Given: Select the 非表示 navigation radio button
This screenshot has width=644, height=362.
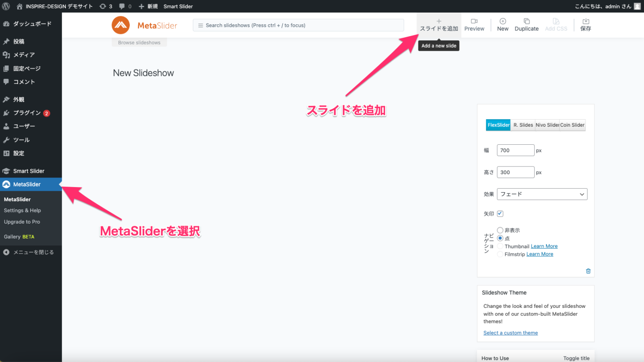Looking at the screenshot, I should [x=500, y=230].
